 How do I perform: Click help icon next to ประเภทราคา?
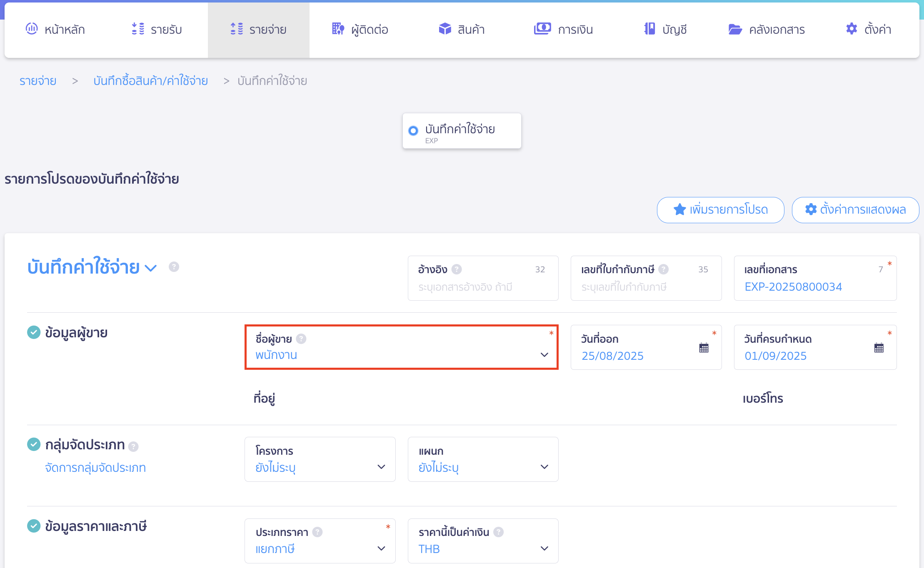click(x=317, y=532)
